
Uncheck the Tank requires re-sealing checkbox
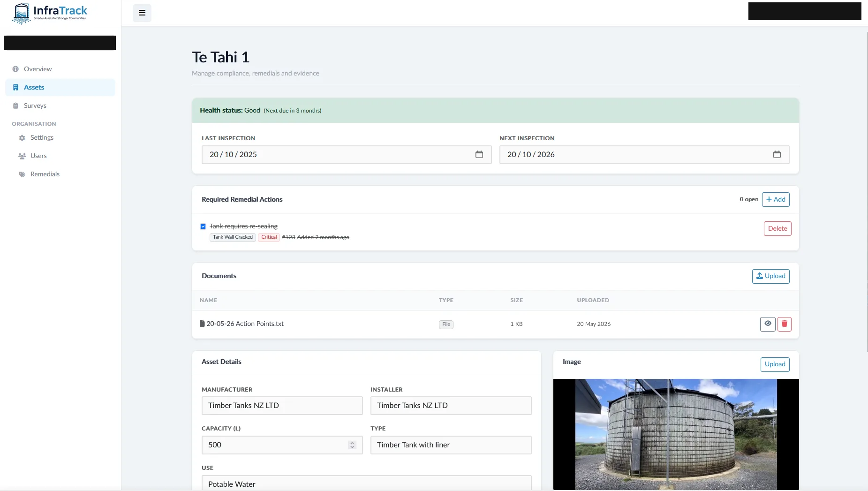tap(203, 227)
